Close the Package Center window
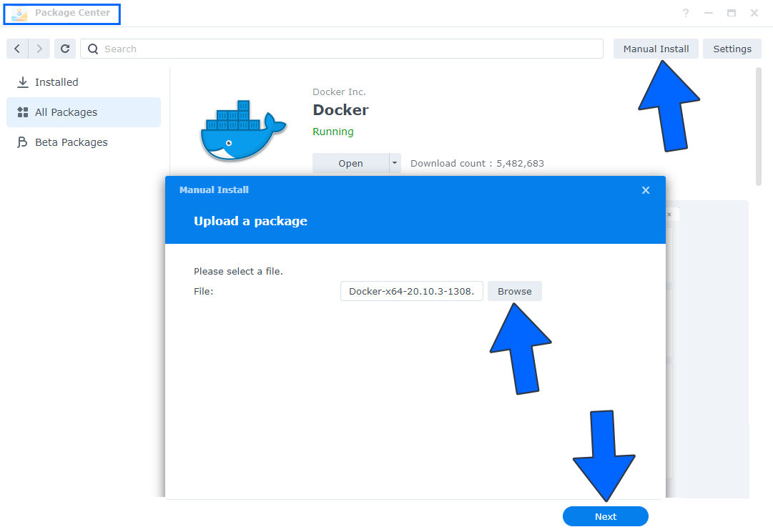This screenshot has height=532, width=773. [754, 14]
